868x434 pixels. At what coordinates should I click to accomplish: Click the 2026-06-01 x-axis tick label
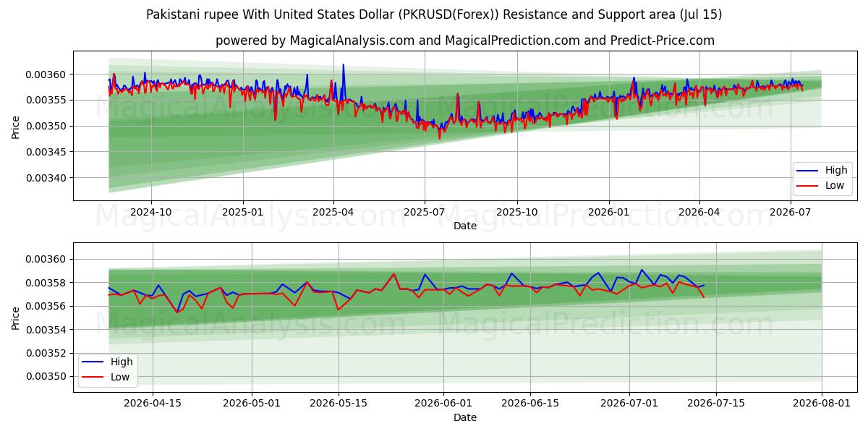tap(443, 404)
